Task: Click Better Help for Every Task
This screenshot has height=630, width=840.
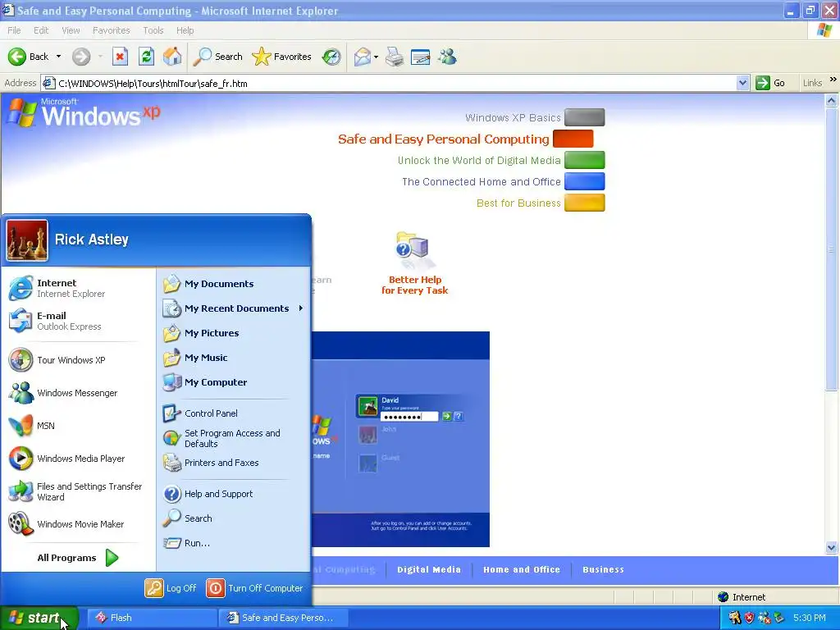Action: click(x=414, y=263)
